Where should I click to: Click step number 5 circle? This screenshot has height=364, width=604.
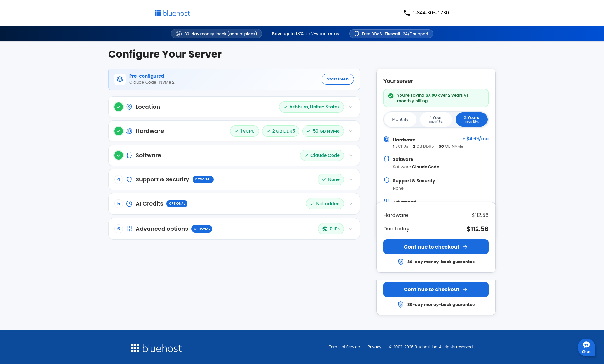pos(119,204)
